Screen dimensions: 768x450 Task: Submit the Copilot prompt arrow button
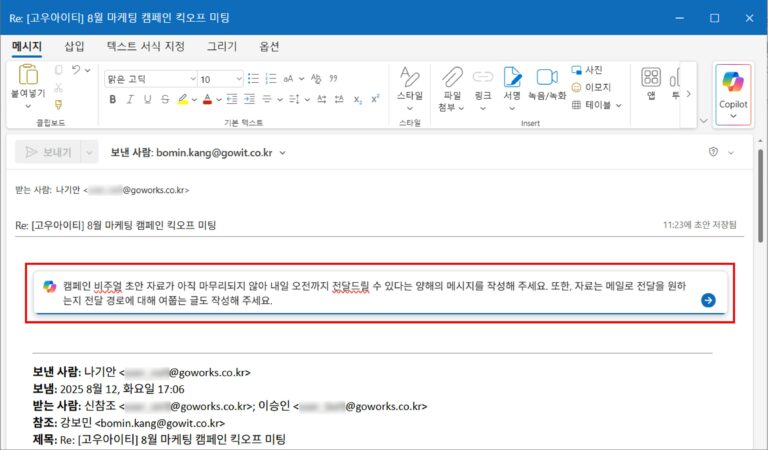tap(708, 300)
